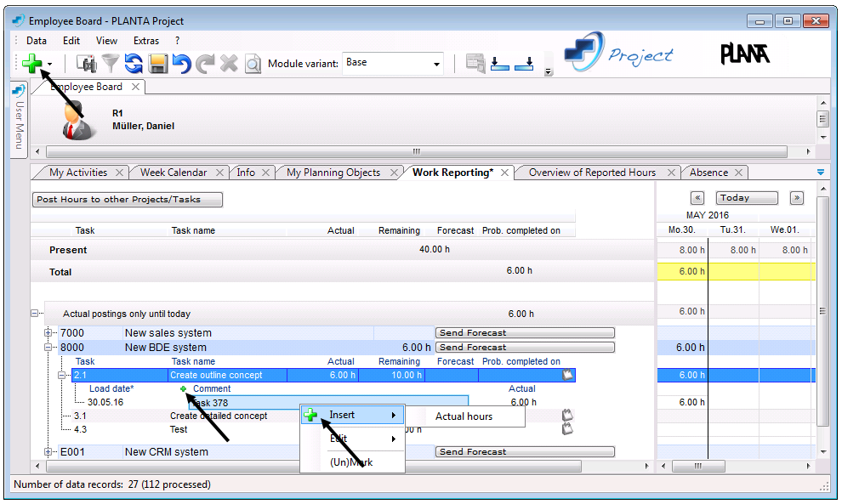The height and width of the screenshot is (504, 842).
Task: Close the Employee Board panel tab
Action: click(136, 87)
